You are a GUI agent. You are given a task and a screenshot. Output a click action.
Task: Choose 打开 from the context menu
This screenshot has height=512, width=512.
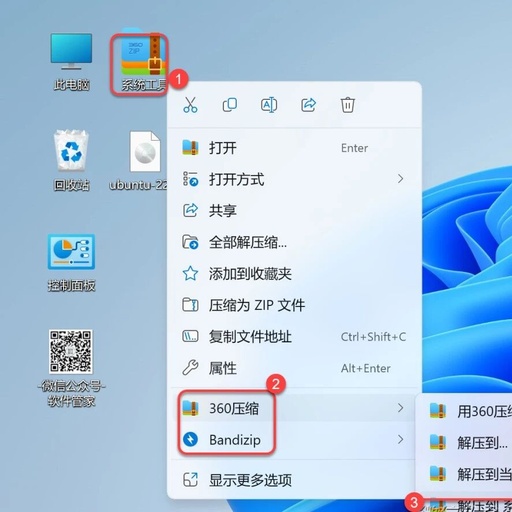click(294, 148)
